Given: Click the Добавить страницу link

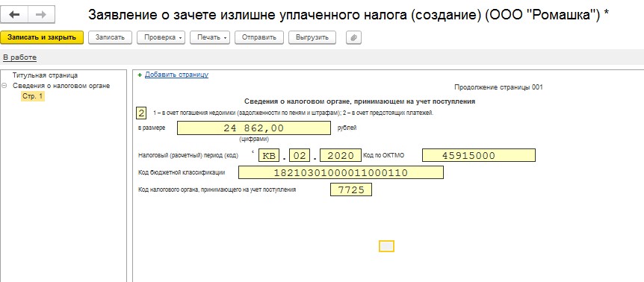Looking at the screenshot, I should (x=176, y=75).
